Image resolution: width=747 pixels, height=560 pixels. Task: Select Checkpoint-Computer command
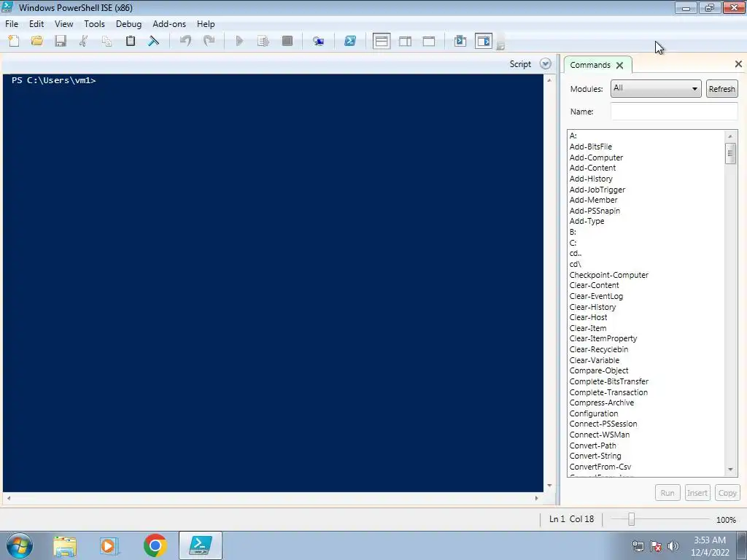click(x=609, y=275)
